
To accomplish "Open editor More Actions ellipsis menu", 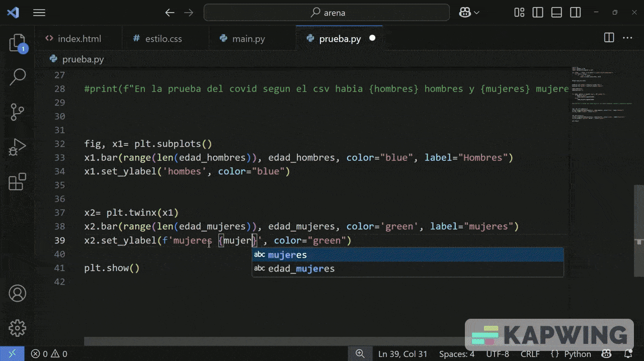I will [627, 38].
